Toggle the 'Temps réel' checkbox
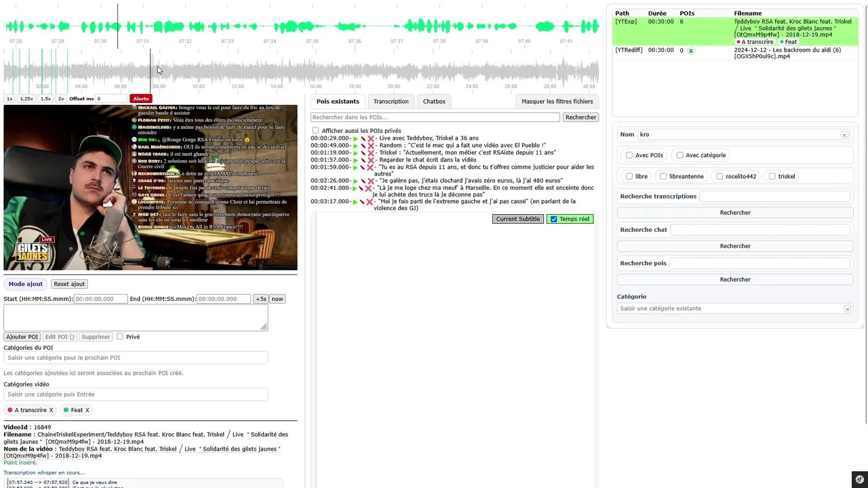Image resolution: width=868 pixels, height=488 pixels. [x=554, y=219]
